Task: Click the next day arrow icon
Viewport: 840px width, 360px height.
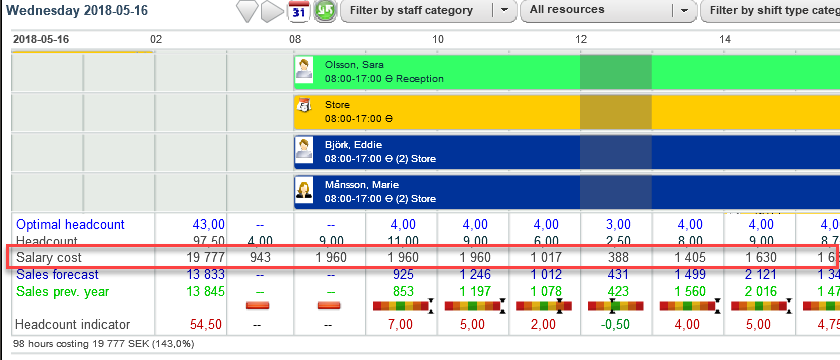Action: 272,11
